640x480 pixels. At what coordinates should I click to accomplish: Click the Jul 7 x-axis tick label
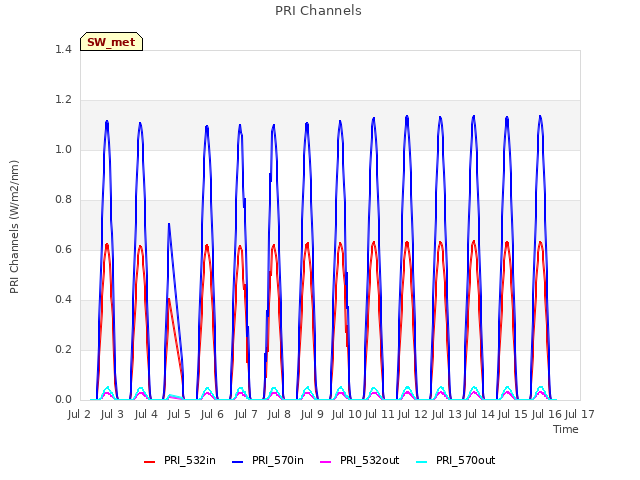pyautogui.click(x=246, y=414)
